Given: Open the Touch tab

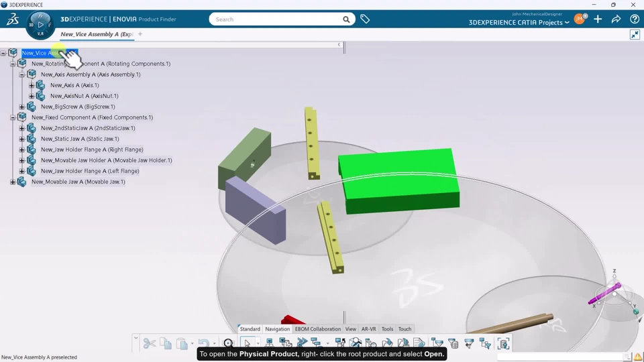Looking at the screenshot, I should pos(405,328).
